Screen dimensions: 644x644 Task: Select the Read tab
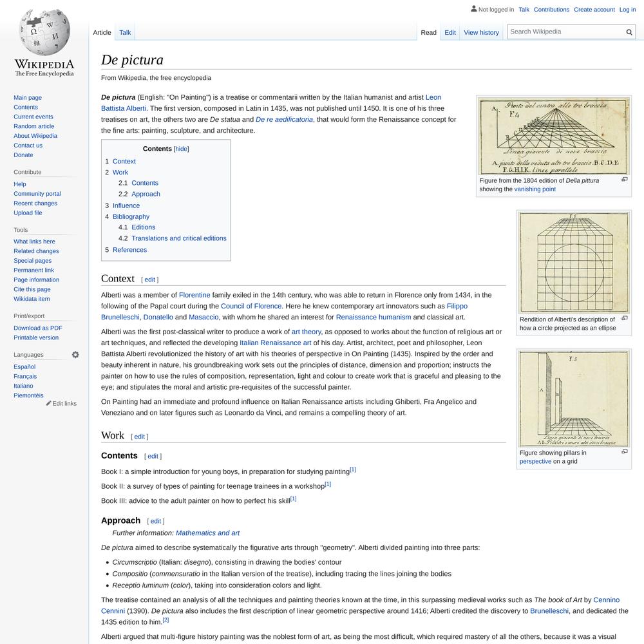point(428,32)
